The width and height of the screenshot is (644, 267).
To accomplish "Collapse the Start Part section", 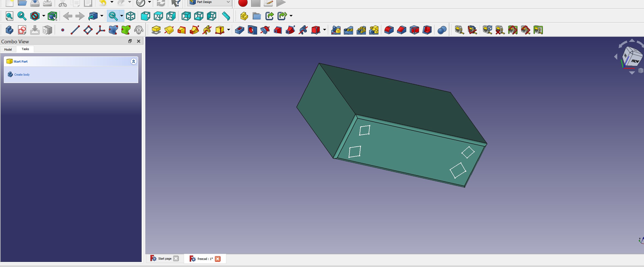I will point(134,62).
